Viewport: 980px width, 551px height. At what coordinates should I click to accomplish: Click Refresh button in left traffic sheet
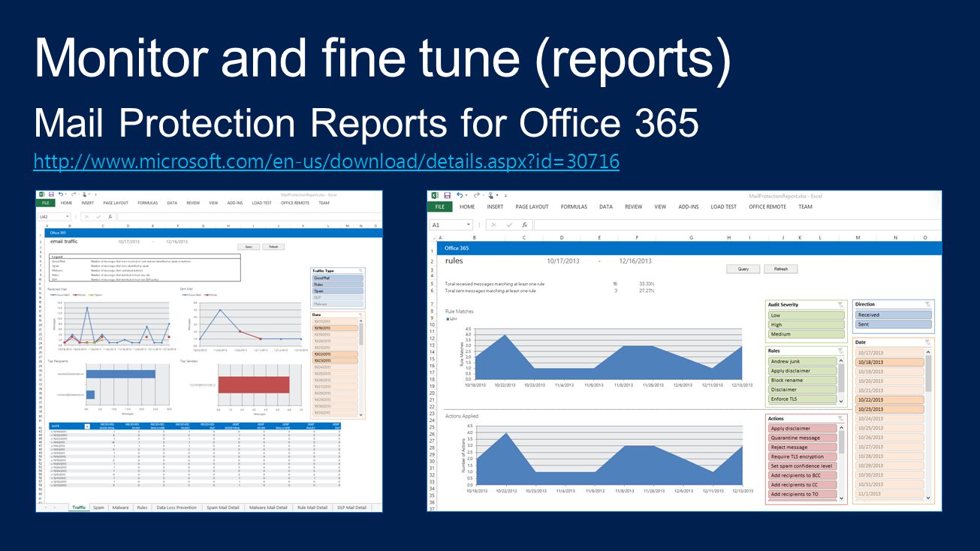[273, 246]
